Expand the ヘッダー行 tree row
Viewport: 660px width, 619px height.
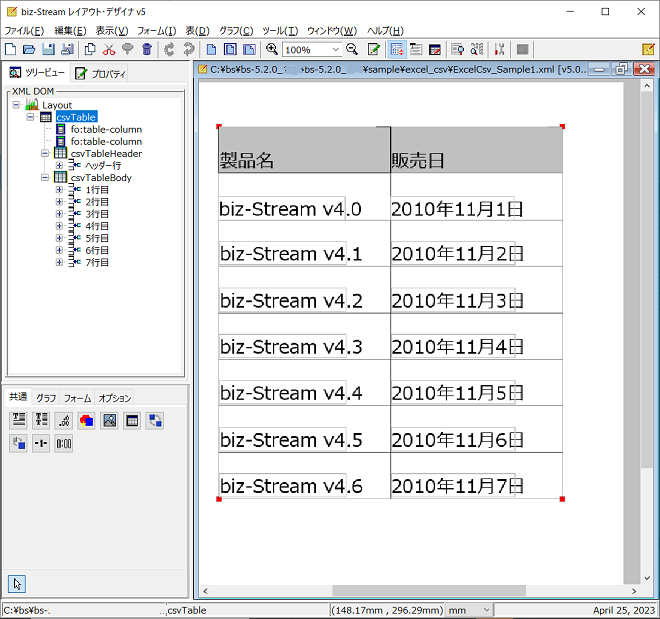click(x=59, y=165)
